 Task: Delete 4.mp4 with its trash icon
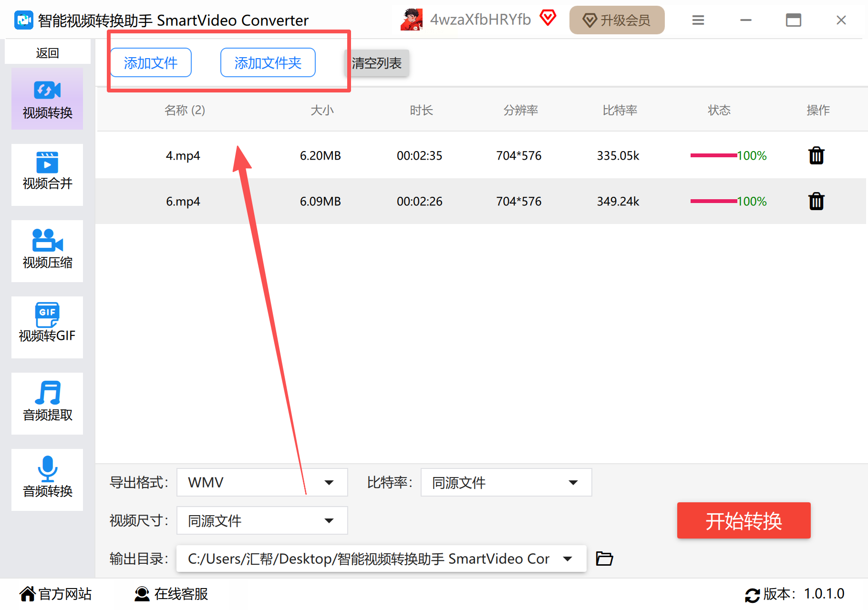[x=816, y=155]
